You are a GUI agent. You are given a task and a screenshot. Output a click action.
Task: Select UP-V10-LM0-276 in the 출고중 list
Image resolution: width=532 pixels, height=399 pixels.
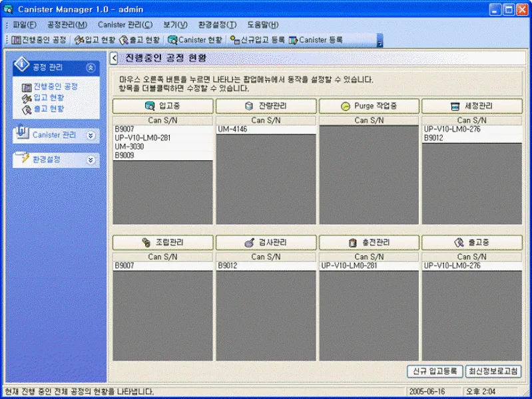pos(471,266)
